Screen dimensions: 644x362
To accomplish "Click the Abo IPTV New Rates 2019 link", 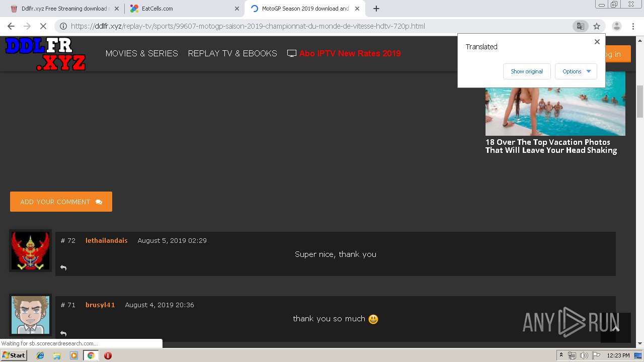I will tap(350, 53).
